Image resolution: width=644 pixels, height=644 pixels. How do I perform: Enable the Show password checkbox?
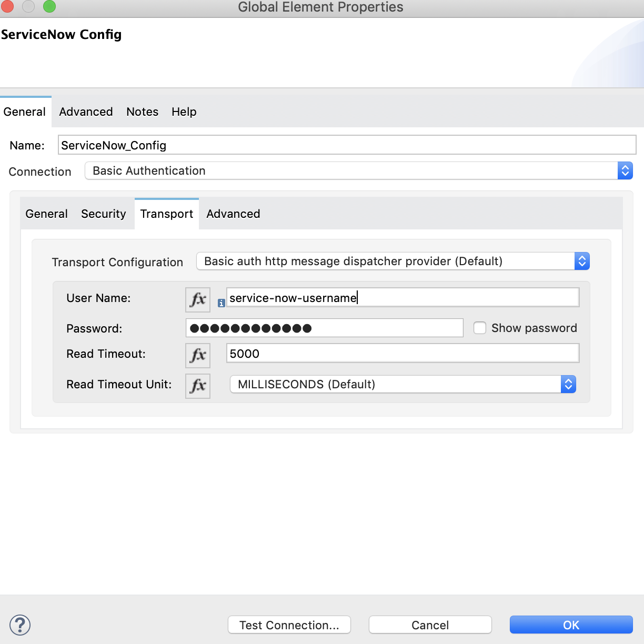click(x=480, y=328)
